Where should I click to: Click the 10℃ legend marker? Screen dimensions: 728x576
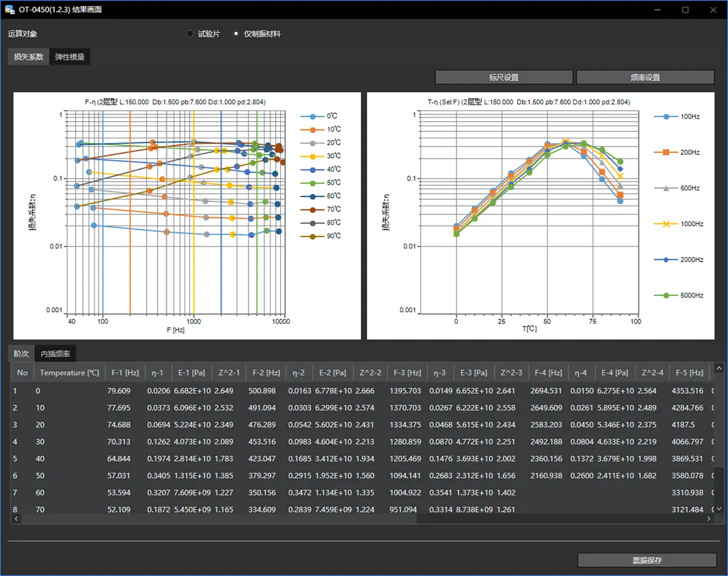pyautogui.click(x=312, y=129)
